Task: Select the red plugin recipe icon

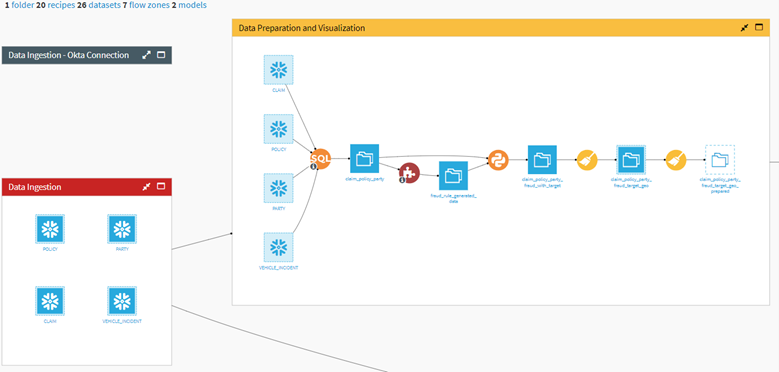Action: (409, 173)
